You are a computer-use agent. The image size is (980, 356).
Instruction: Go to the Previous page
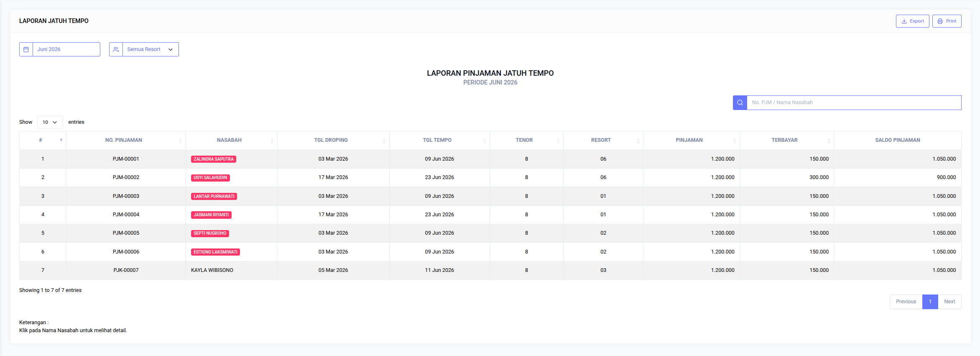pyautogui.click(x=906, y=302)
